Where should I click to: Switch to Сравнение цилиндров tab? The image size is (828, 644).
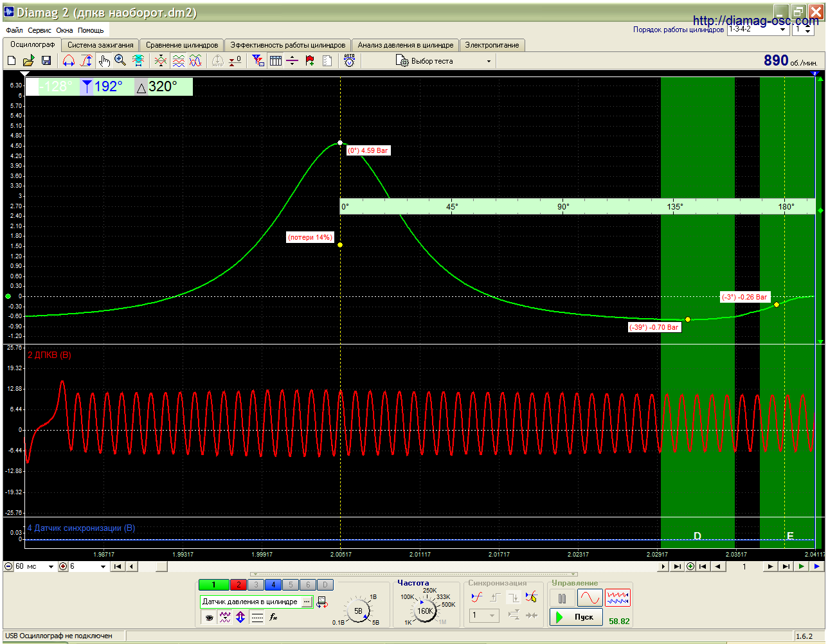(x=182, y=45)
